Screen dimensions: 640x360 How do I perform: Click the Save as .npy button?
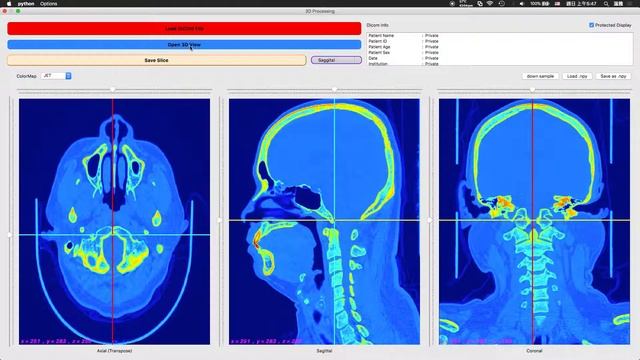click(613, 76)
